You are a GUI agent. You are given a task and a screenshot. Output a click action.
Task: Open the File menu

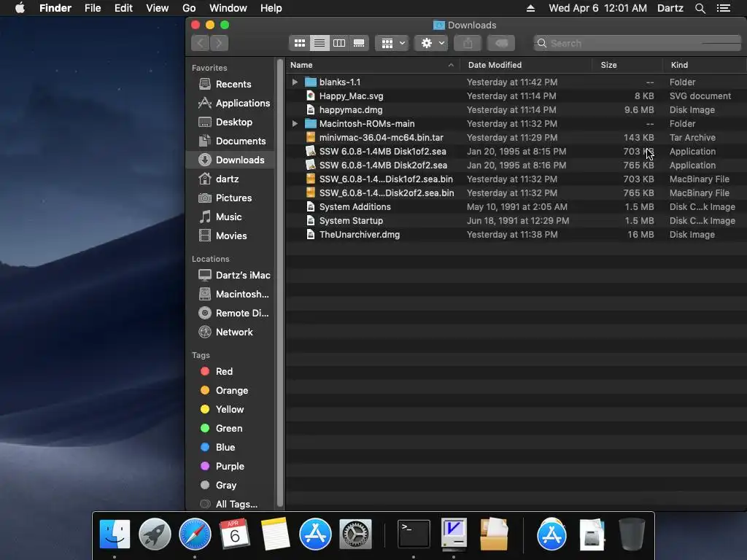pos(93,8)
